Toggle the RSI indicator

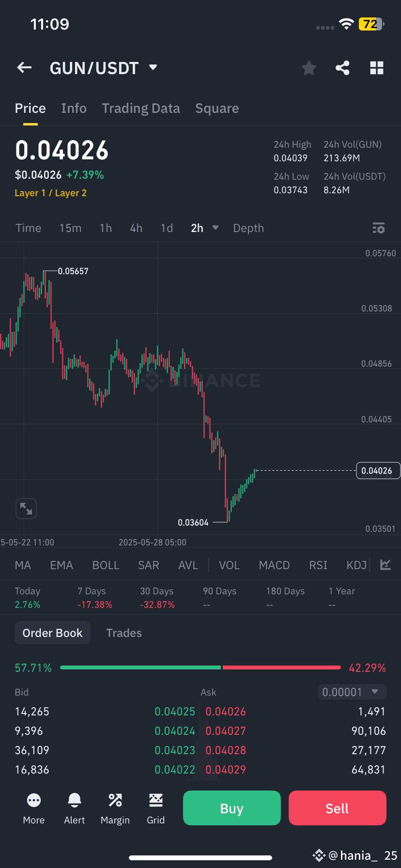318,565
